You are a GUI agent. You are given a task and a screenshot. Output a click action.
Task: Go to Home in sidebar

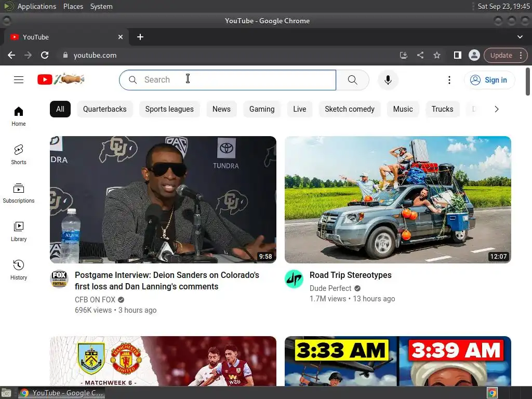[19, 116]
